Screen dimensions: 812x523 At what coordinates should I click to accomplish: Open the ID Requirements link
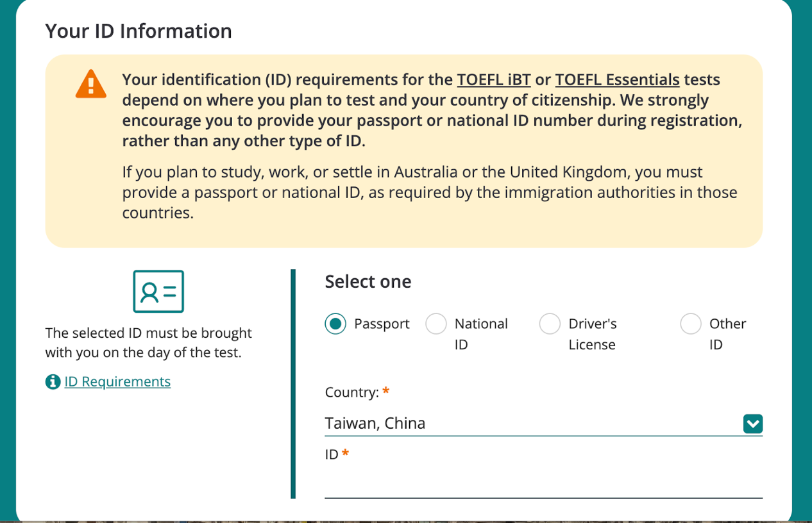117,382
